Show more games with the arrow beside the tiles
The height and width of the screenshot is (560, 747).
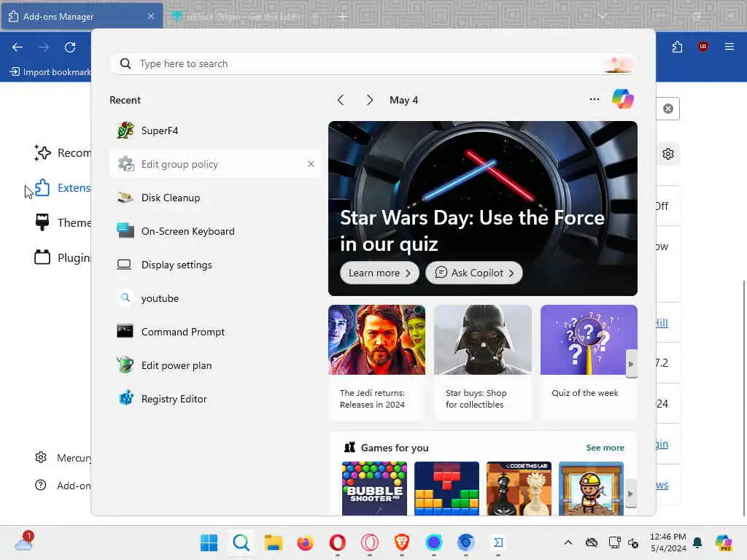click(631, 494)
